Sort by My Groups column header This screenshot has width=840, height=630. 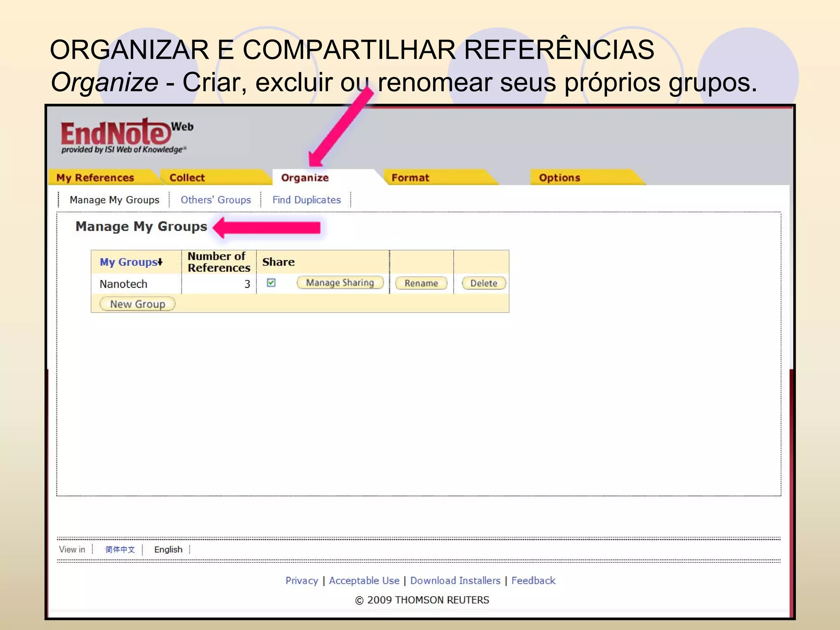(x=131, y=262)
